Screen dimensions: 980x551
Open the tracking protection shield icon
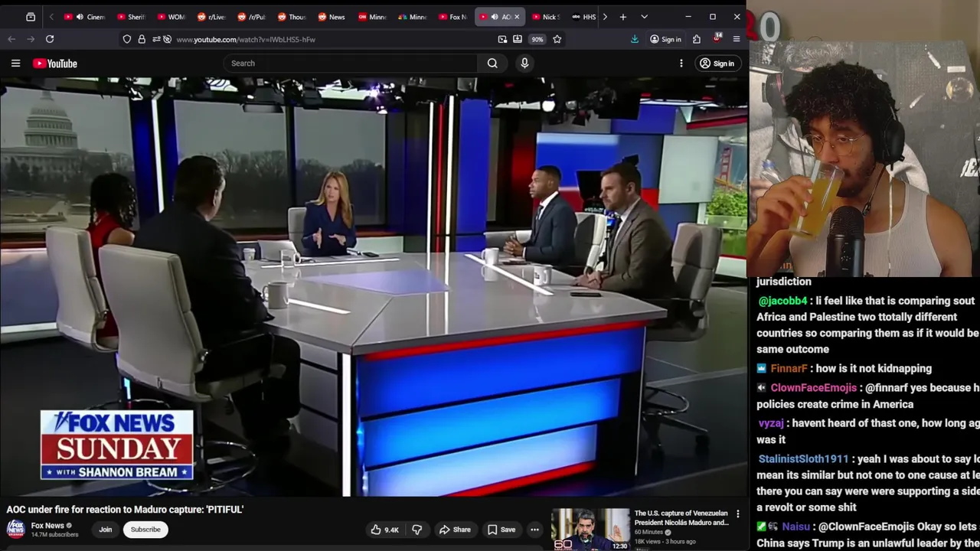[127, 39]
